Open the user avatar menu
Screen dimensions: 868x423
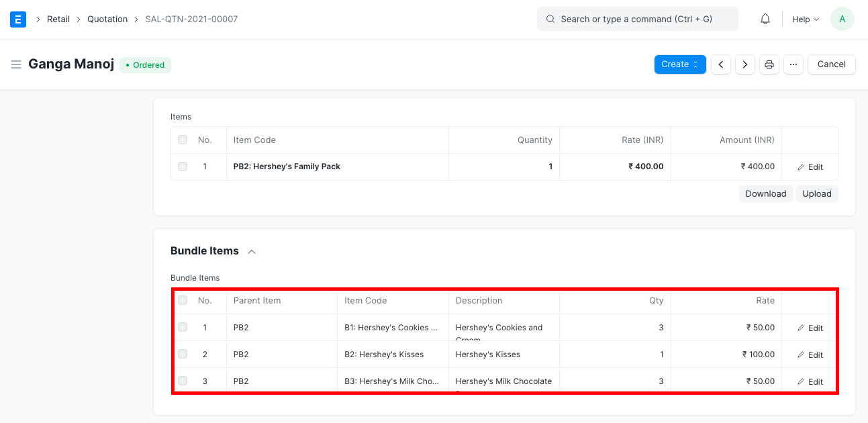click(842, 19)
